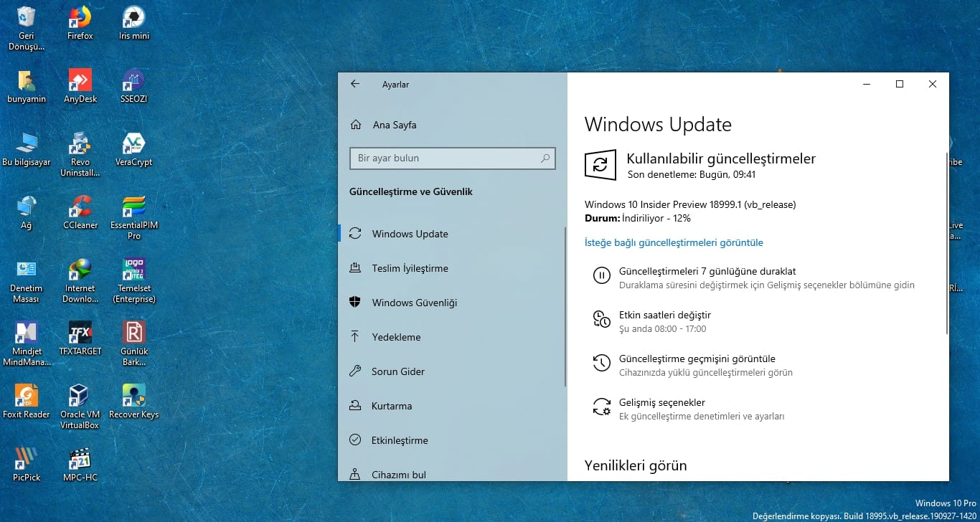Open Teslim İyileştirme settings page
980x522 pixels.
(453, 268)
